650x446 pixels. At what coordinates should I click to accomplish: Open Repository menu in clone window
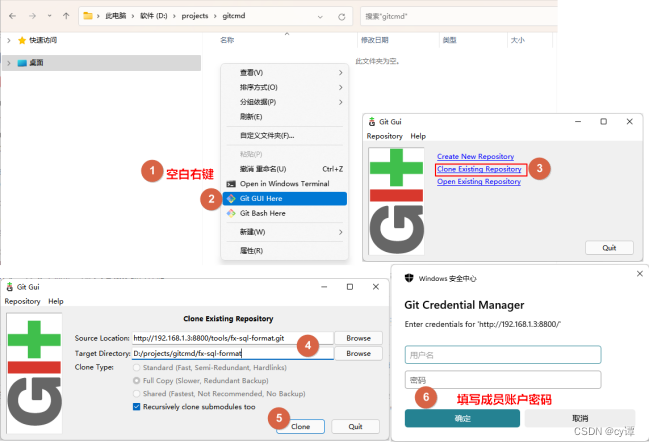pyautogui.click(x=22, y=301)
